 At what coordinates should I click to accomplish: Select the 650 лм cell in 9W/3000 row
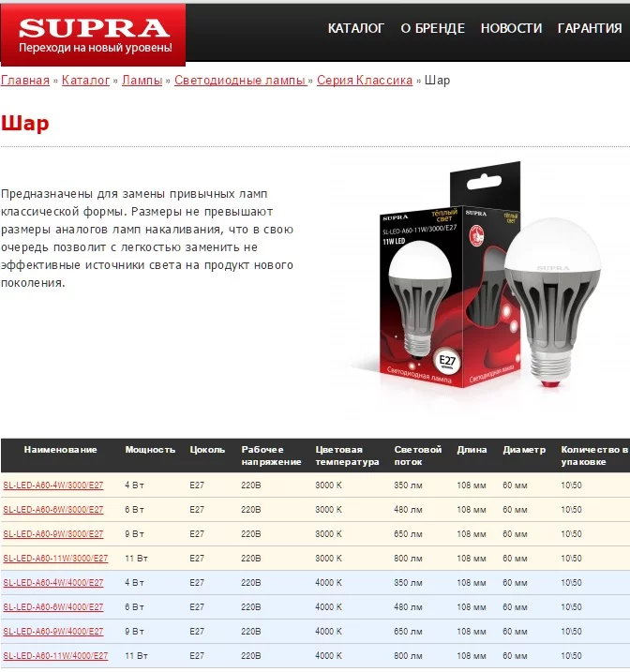pos(408,534)
